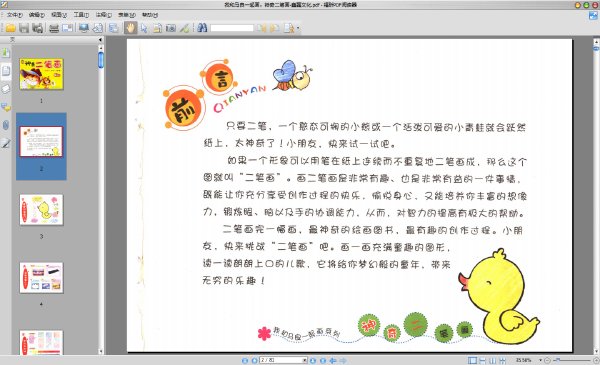Go forward to the next view
The height and width of the screenshot is (365, 600).
pos(343,360)
